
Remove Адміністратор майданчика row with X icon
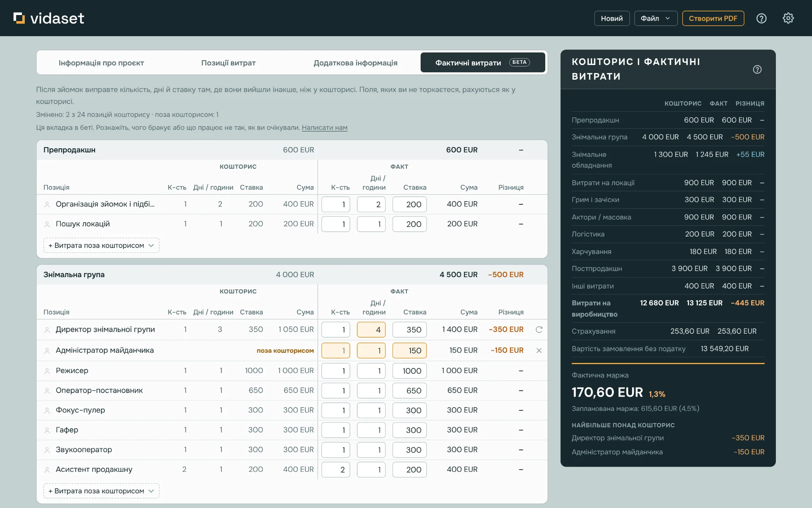pos(539,350)
